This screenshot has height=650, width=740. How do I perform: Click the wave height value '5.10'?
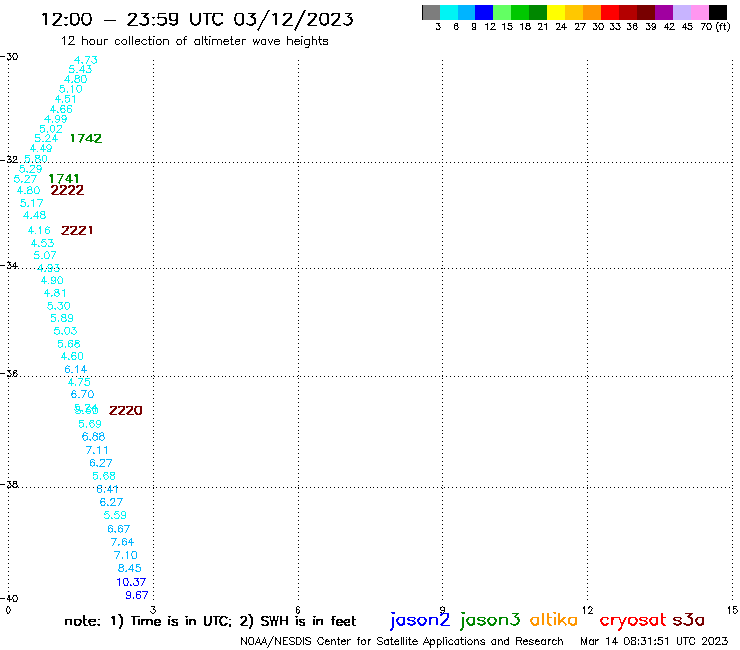tap(71, 89)
